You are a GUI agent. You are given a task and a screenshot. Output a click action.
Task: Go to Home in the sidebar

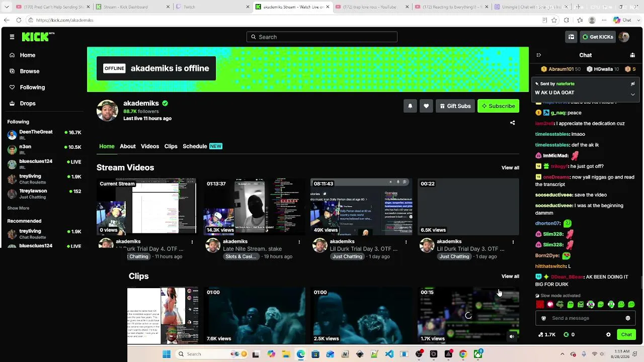click(28, 55)
